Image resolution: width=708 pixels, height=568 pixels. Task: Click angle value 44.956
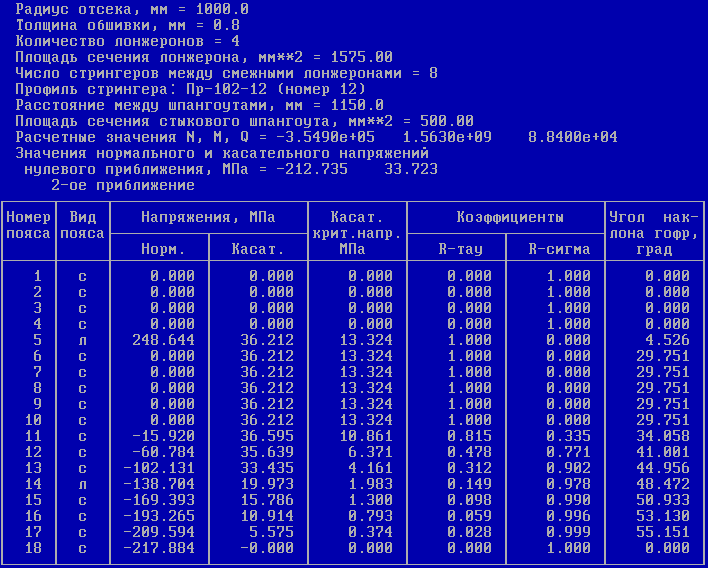click(x=663, y=468)
